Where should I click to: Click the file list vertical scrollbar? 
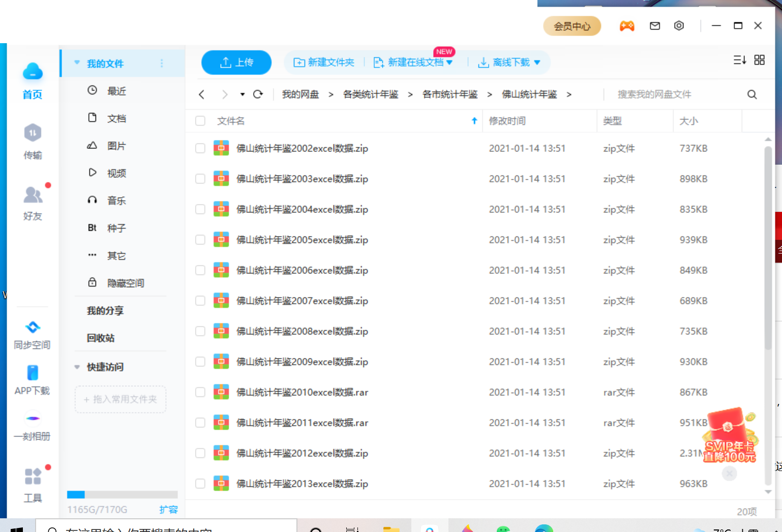(x=768, y=248)
